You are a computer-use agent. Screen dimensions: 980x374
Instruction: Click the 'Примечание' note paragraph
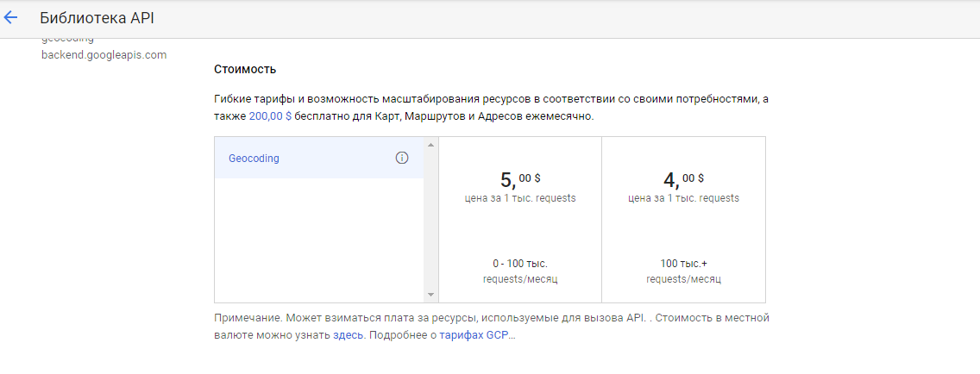pos(491,327)
